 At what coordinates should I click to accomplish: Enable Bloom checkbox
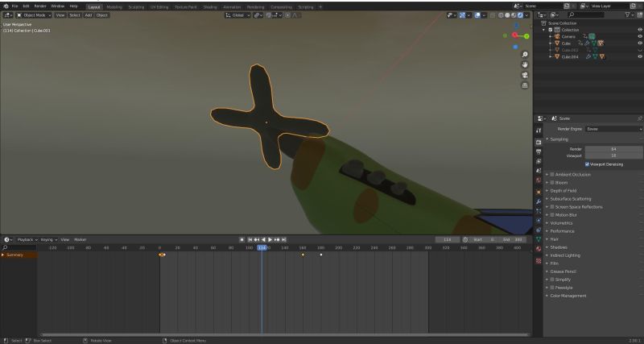click(552, 183)
